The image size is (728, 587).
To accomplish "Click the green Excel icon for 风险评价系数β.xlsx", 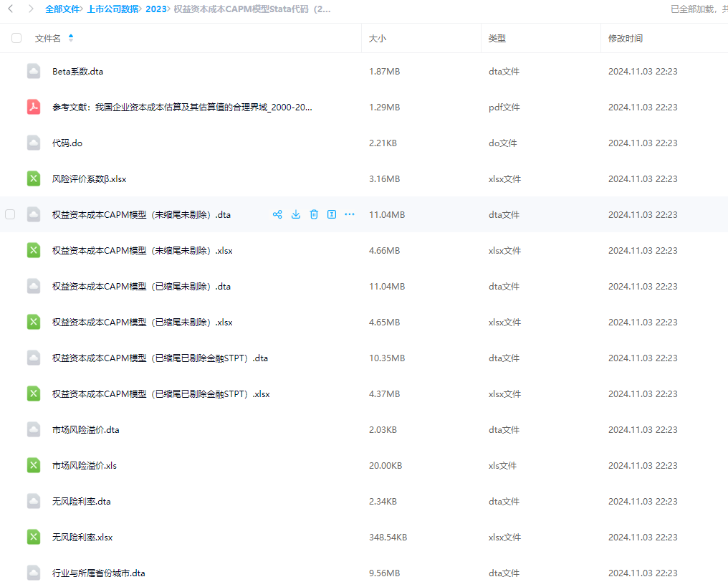I will [34, 178].
